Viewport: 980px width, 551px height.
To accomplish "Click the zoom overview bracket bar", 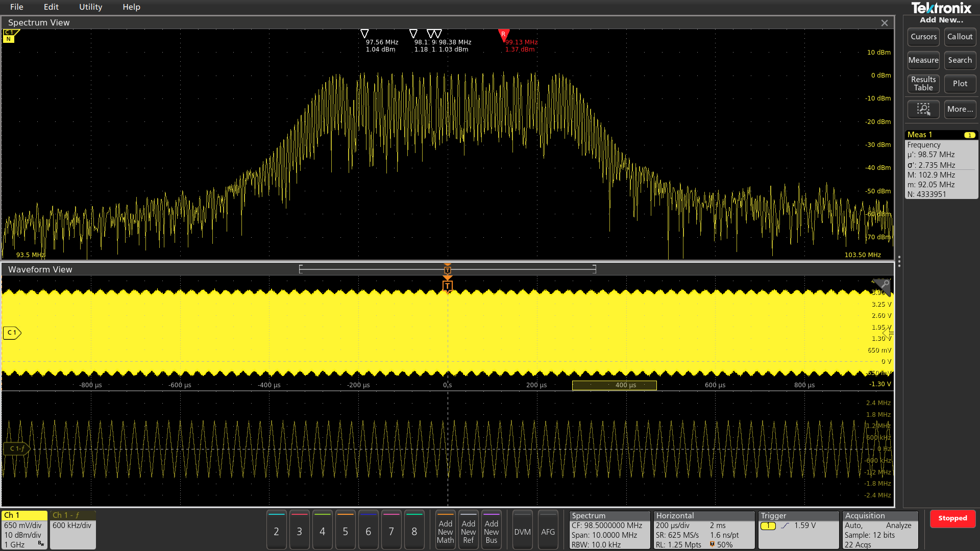I will coord(447,269).
